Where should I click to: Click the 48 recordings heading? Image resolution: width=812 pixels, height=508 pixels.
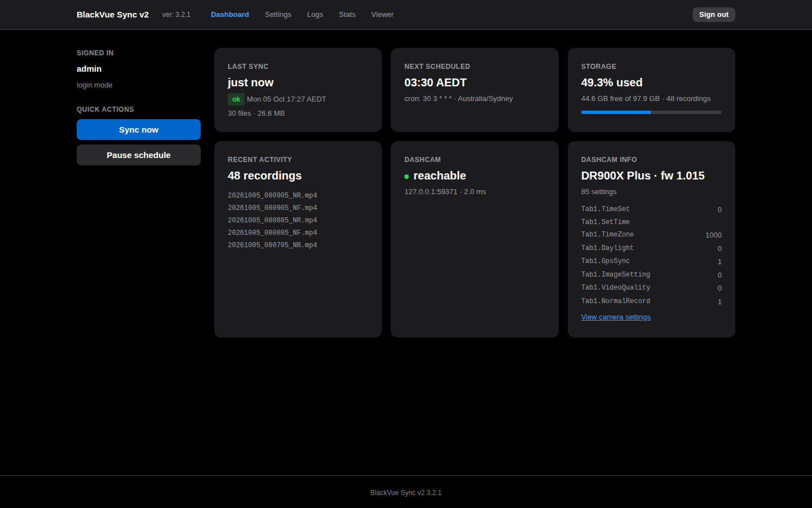(264, 176)
